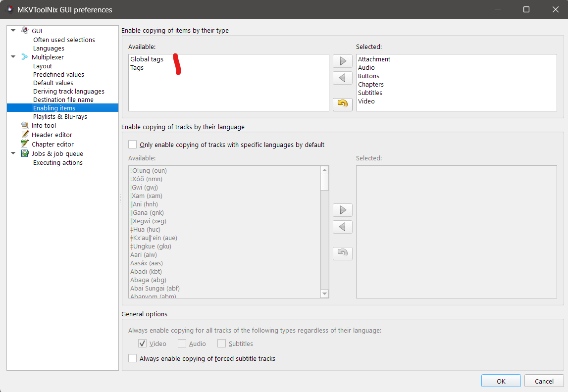The width and height of the screenshot is (568, 392).
Task: Reset item types with the yellow undo arrow
Action: [x=342, y=104]
